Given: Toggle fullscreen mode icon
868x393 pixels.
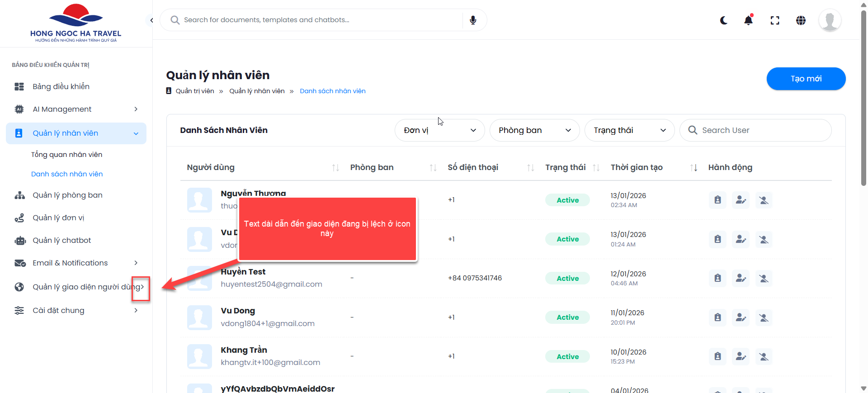Looking at the screenshot, I should tap(775, 20).
